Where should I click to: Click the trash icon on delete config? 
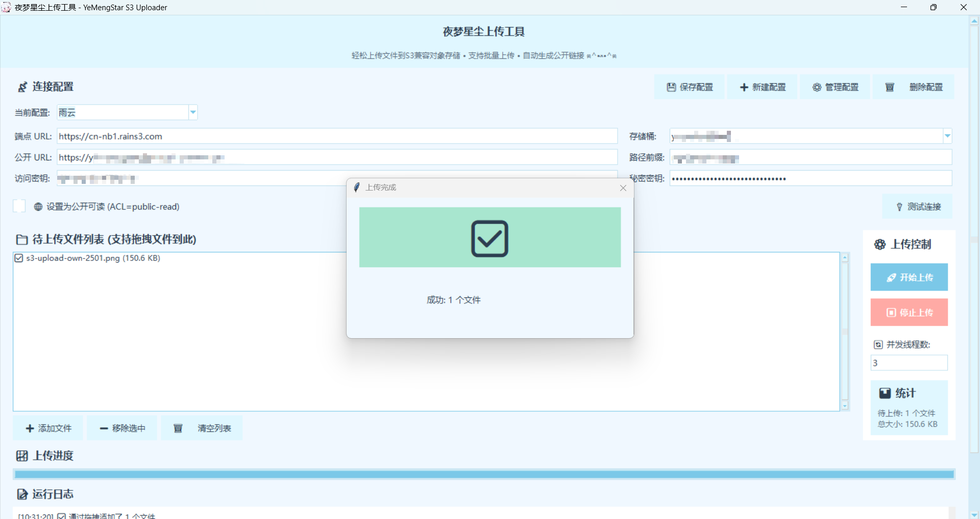(x=890, y=87)
